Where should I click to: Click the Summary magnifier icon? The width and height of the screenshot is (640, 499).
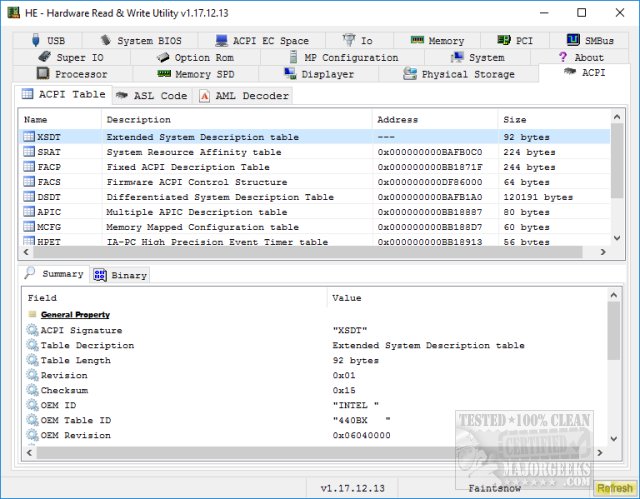[x=29, y=273]
